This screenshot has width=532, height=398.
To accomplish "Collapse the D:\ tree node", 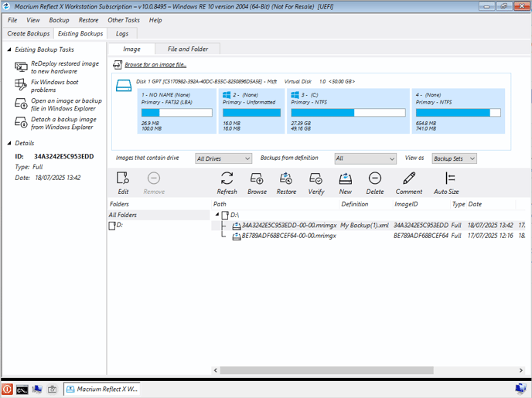I will pyautogui.click(x=217, y=214).
